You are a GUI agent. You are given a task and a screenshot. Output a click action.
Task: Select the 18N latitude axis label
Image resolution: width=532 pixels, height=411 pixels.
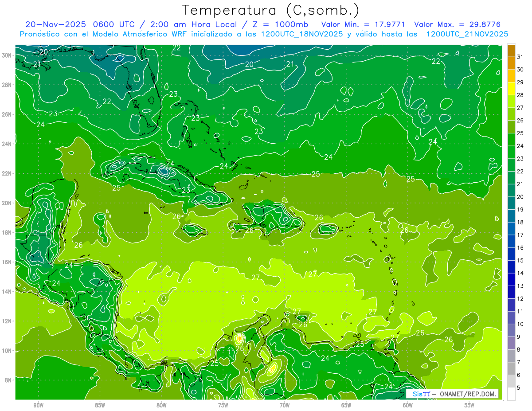coord(7,232)
